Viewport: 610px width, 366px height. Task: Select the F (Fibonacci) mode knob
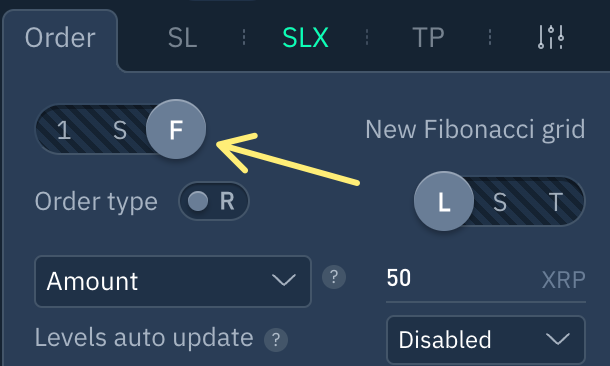[176, 129]
